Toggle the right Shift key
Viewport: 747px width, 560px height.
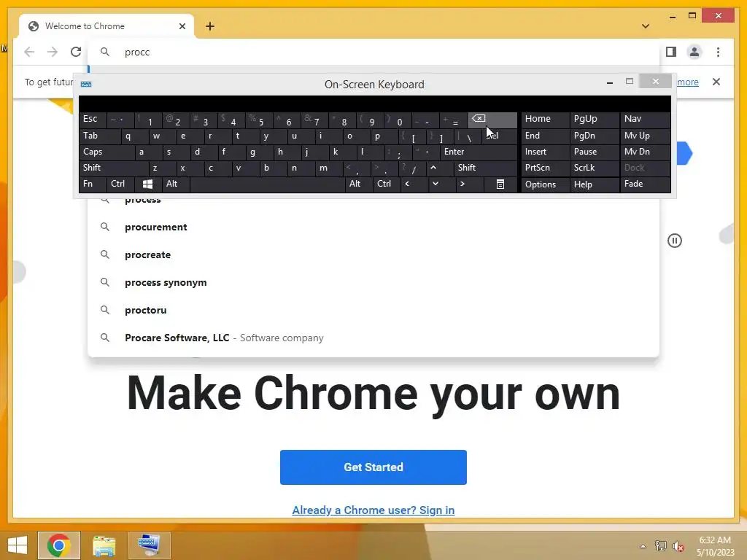click(x=485, y=168)
